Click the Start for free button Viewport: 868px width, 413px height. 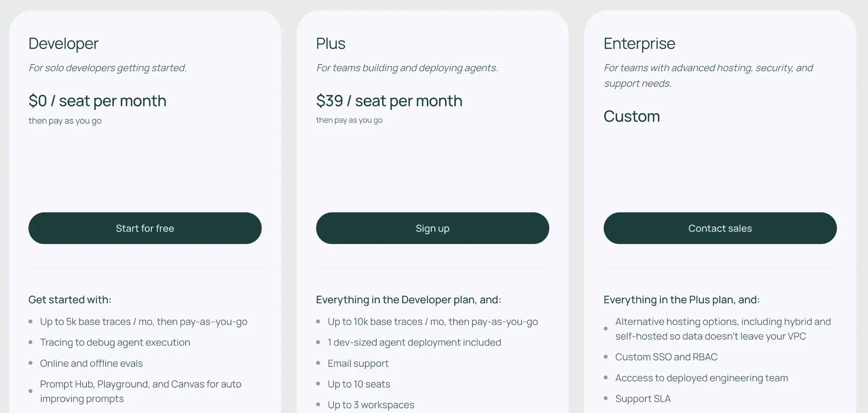[x=145, y=228]
